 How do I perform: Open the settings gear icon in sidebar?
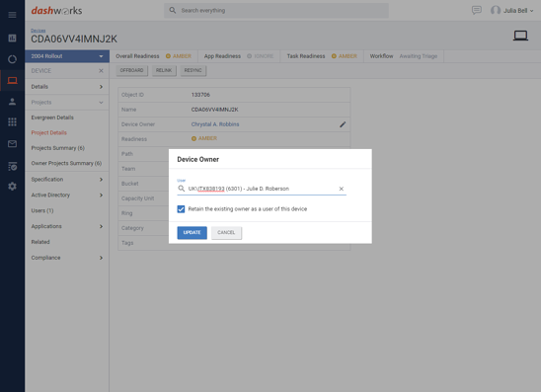pyautogui.click(x=12, y=187)
